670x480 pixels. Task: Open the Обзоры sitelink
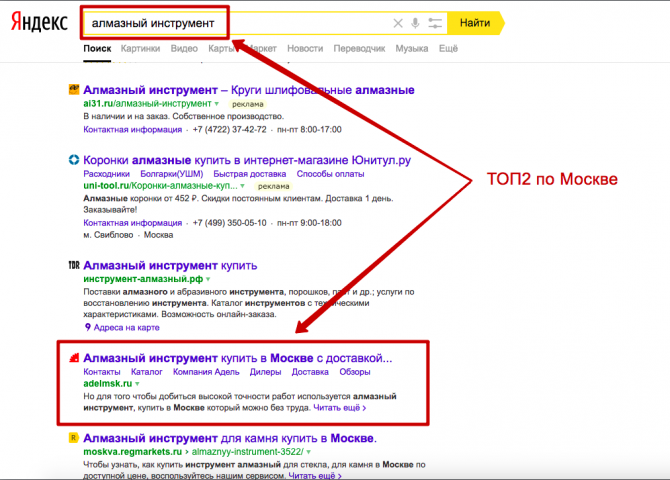pos(355,372)
